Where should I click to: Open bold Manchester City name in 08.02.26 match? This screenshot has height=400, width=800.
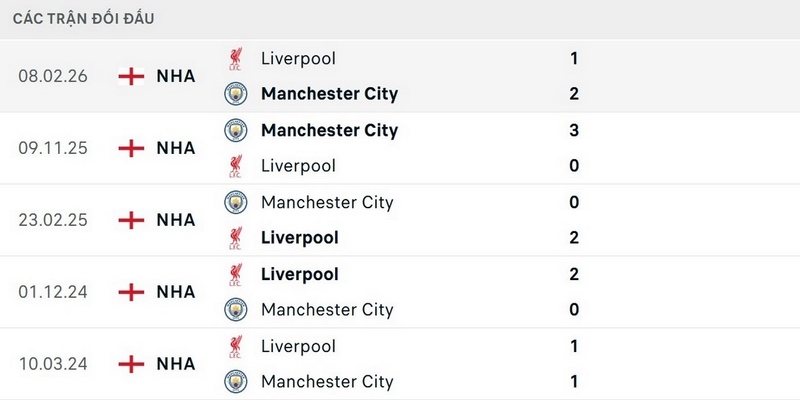click(x=329, y=94)
